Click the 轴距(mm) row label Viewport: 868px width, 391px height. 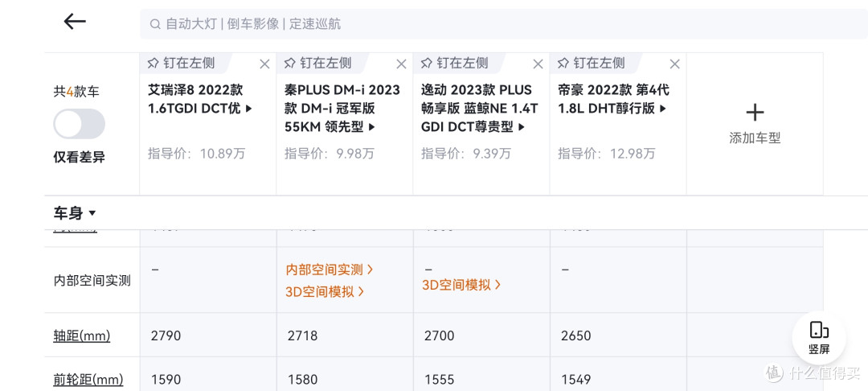tap(81, 335)
